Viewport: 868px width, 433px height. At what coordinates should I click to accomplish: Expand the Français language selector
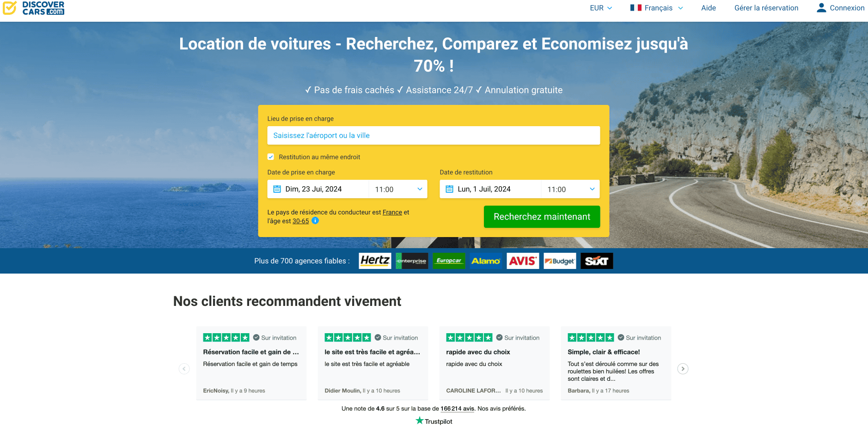pos(656,8)
